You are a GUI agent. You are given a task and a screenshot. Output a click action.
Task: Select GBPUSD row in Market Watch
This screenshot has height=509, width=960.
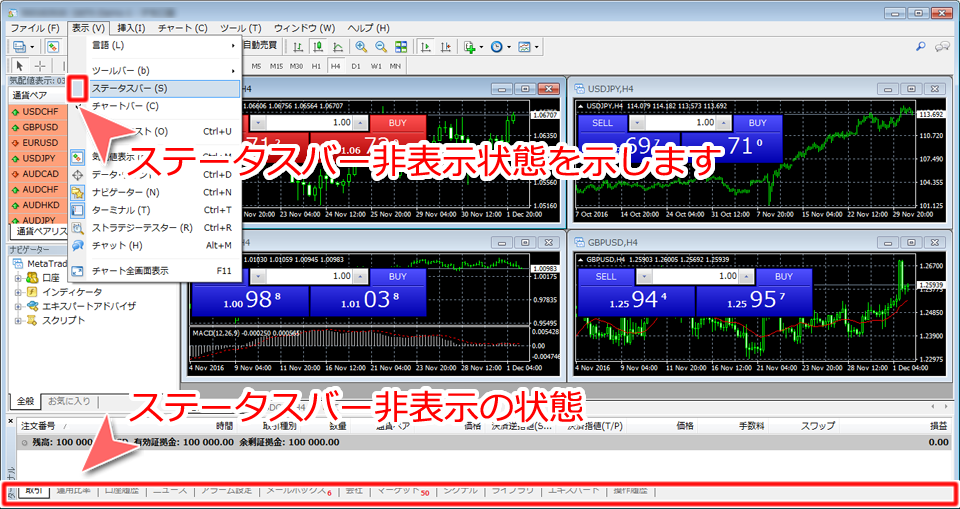click(x=38, y=127)
